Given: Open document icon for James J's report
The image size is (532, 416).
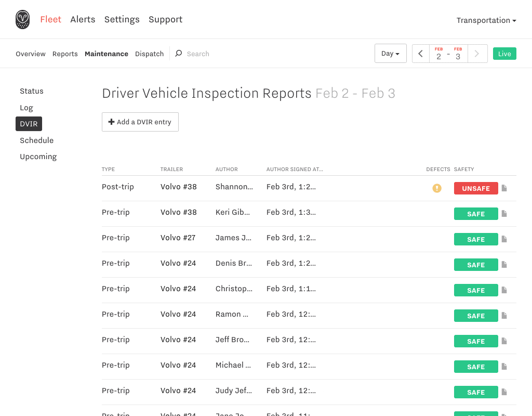Looking at the screenshot, I should [x=504, y=239].
